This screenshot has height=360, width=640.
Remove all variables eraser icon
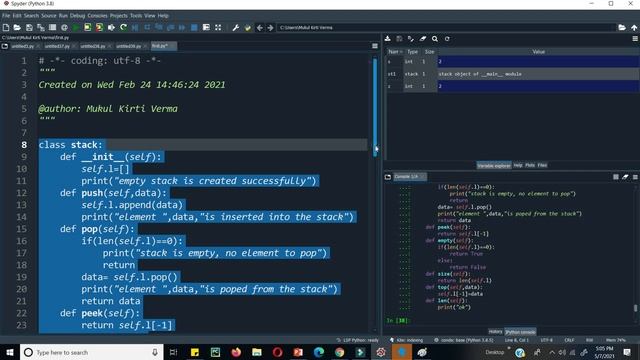pyautogui.click(x=423, y=39)
